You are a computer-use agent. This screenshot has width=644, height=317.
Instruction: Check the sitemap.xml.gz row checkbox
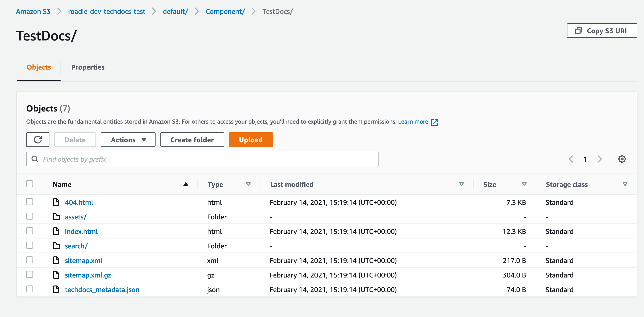click(x=30, y=275)
